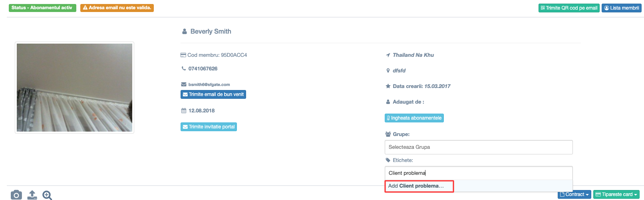Click the envelope icon beside bsmith6@sfgate.com

click(184, 84)
